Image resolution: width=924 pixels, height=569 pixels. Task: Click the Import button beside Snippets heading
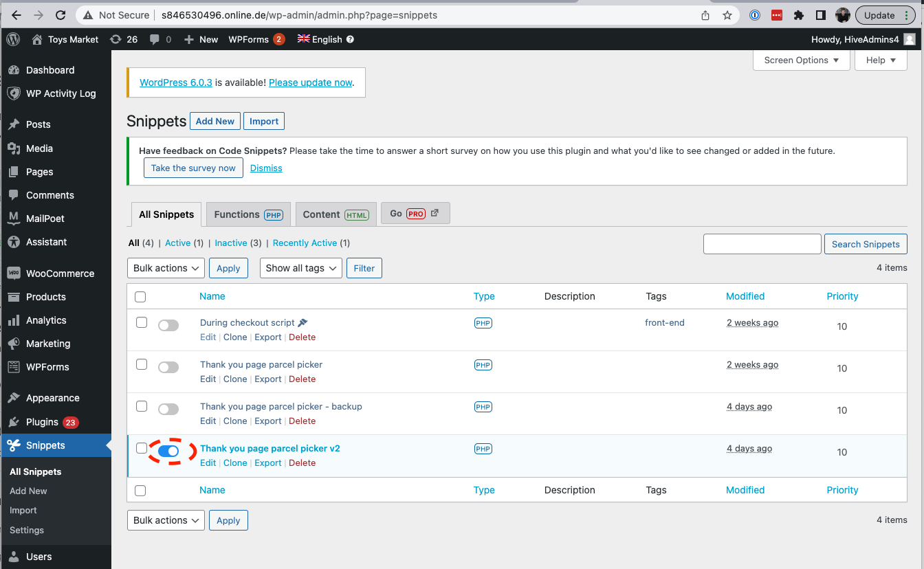264,121
